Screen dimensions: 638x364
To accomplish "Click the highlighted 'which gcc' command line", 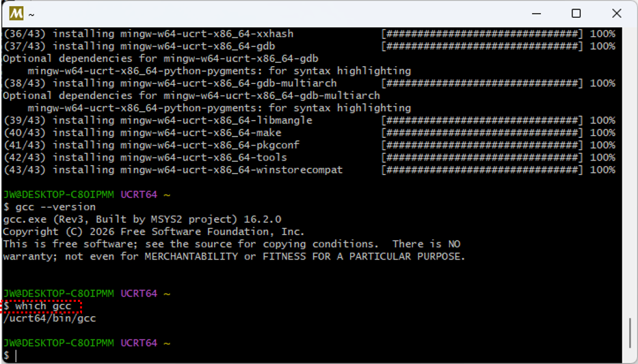I will point(41,307).
